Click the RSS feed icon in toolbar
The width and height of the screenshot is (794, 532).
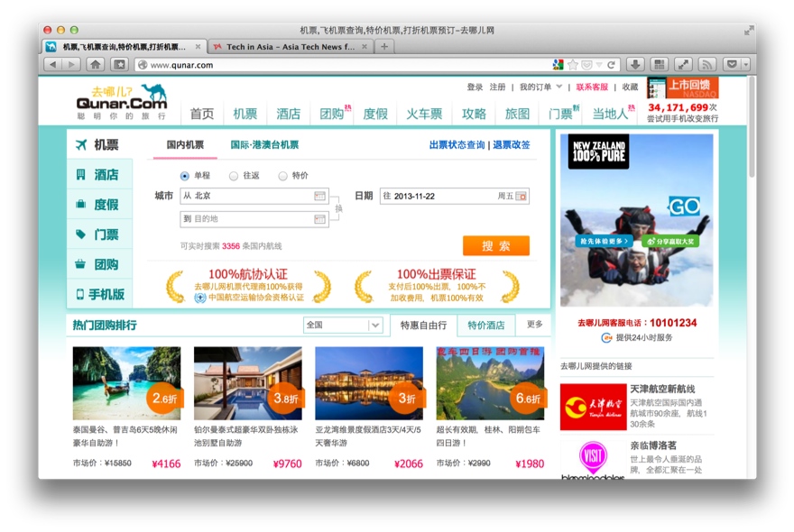(706, 64)
